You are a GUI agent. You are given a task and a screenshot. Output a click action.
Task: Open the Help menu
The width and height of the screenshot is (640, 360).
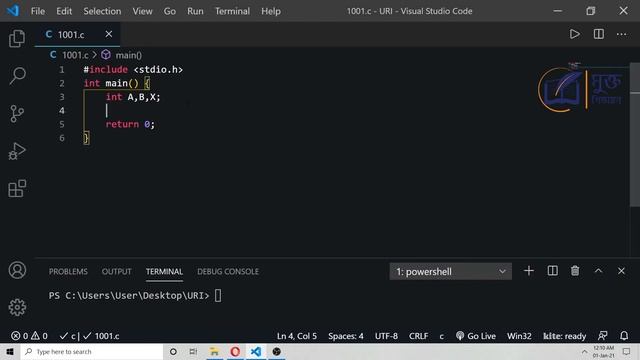click(x=271, y=11)
